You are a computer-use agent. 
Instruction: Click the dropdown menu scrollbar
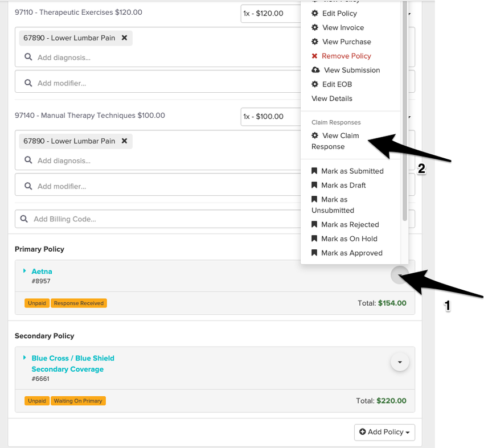[x=405, y=114]
